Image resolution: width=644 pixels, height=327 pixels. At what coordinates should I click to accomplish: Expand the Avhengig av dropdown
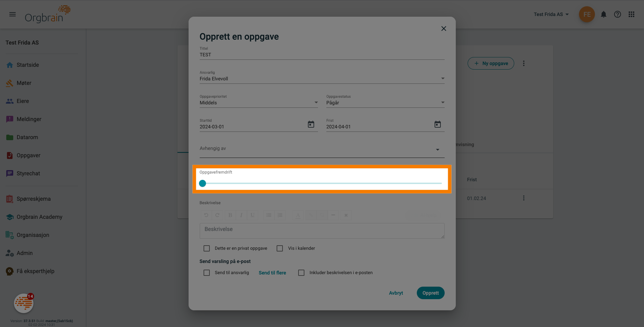pyautogui.click(x=322, y=149)
